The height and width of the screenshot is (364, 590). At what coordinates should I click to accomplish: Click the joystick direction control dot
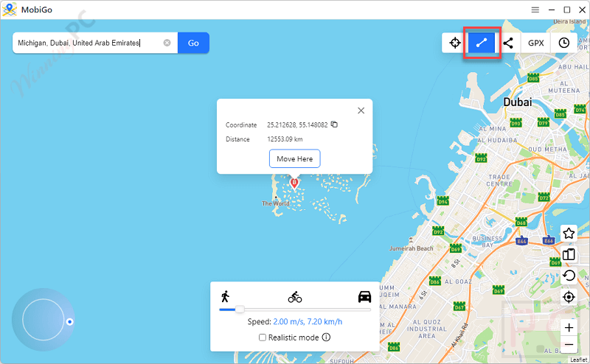point(69,322)
